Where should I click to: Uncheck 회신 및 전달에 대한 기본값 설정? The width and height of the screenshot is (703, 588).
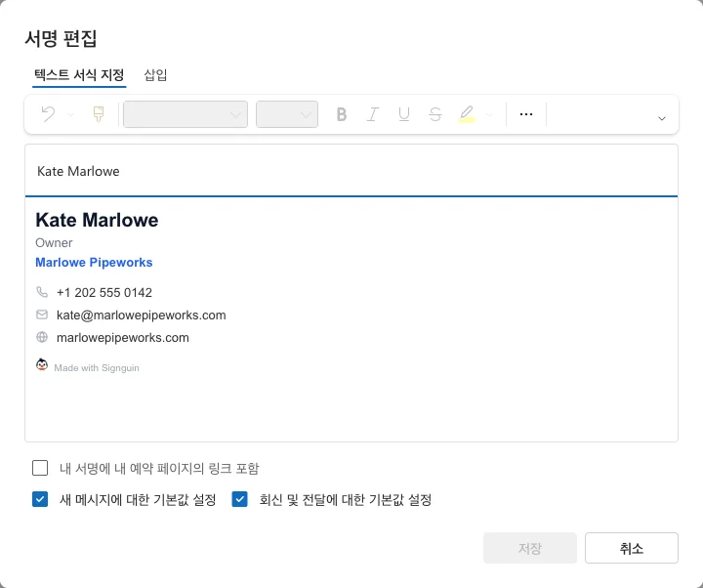tap(239, 499)
